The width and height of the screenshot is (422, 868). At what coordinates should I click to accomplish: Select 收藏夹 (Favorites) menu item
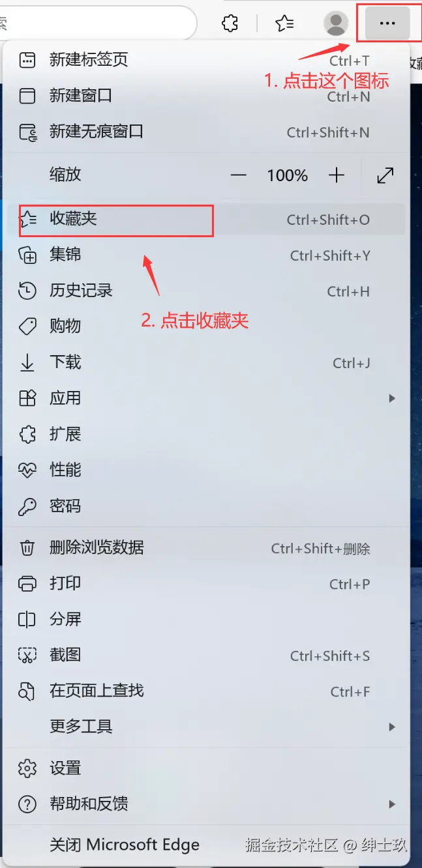click(x=205, y=220)
